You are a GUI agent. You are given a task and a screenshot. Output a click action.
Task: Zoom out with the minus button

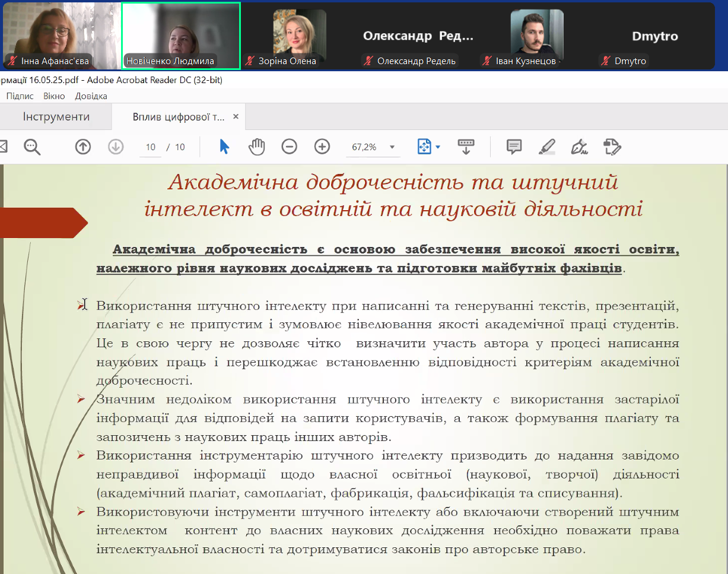(x=289, y=147)
